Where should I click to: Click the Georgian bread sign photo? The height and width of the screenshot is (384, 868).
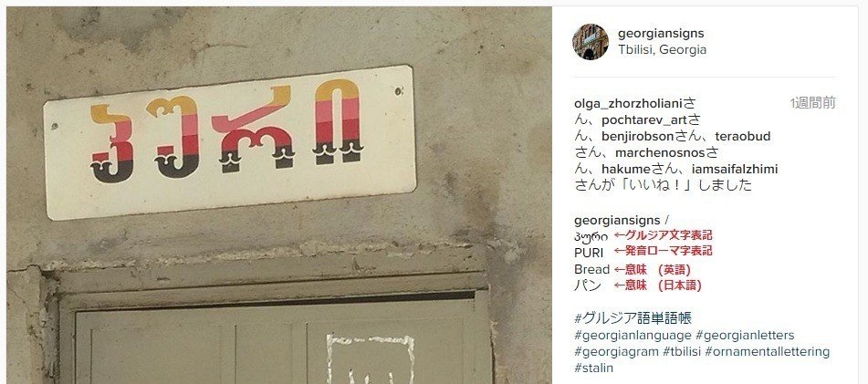tap(279, 195)
